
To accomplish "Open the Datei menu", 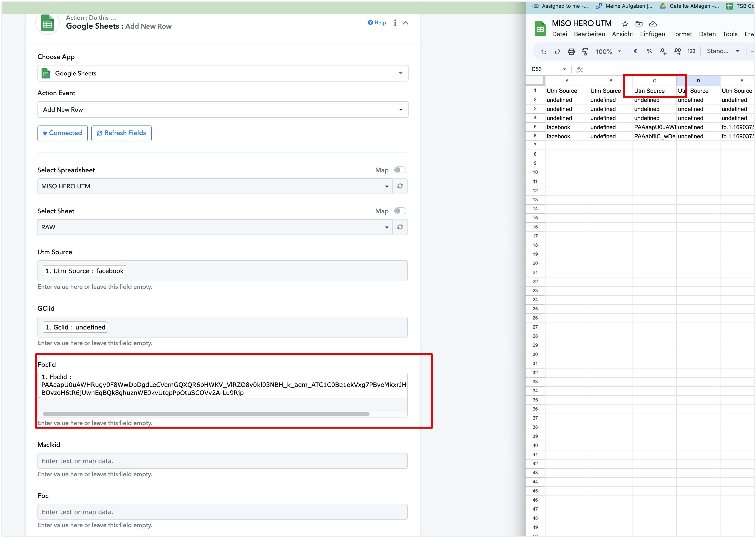I will (x=559, y=34).
